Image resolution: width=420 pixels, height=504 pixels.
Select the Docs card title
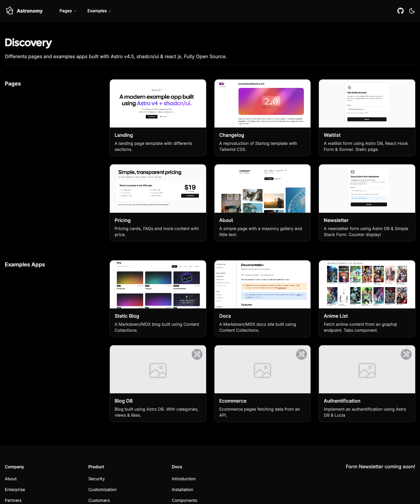coord(225,316)
